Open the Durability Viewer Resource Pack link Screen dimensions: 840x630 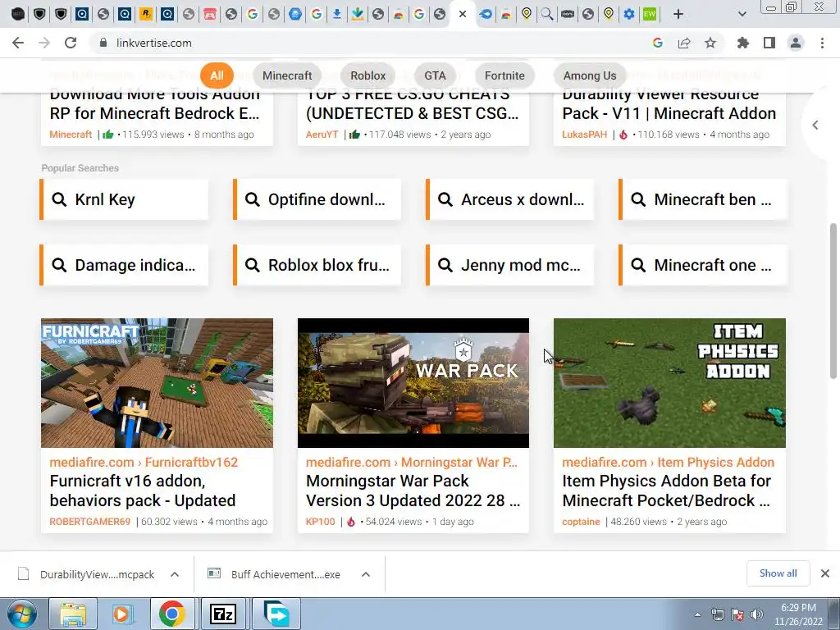669,104
